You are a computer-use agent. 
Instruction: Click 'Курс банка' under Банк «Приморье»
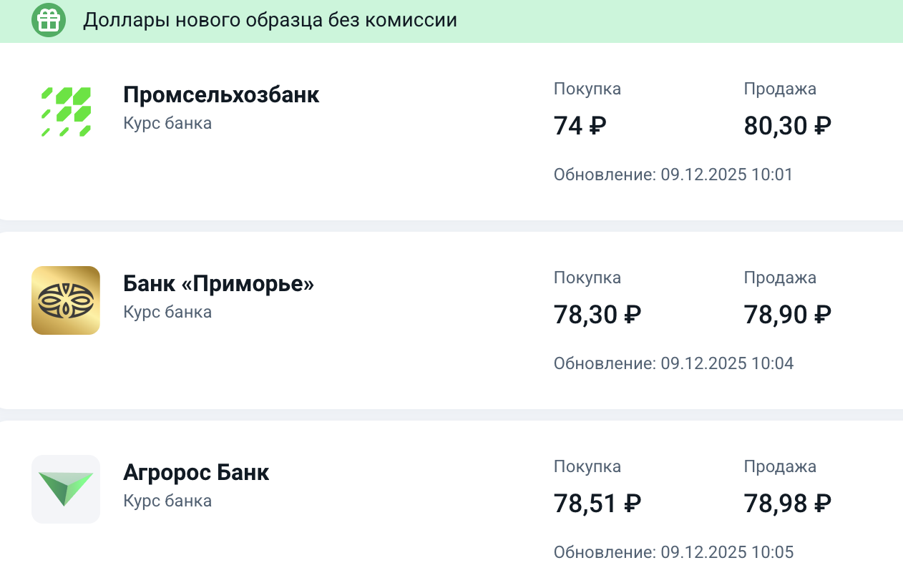pos(167,312)
